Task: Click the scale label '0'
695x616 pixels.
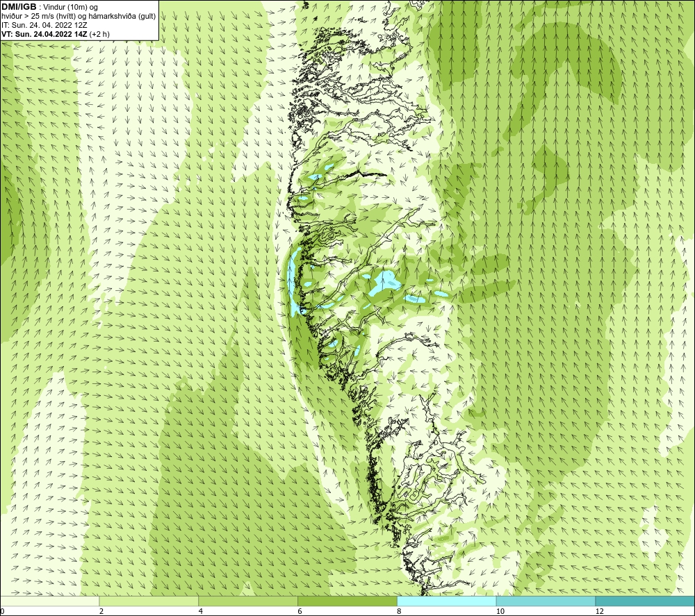Action: pyautogui.click(x=2, y=611)
